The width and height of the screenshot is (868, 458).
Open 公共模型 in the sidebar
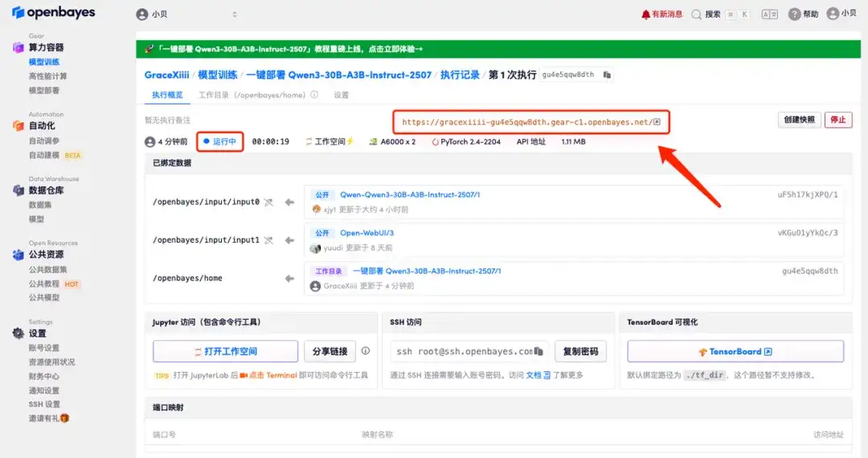click(x=43, y=297)
